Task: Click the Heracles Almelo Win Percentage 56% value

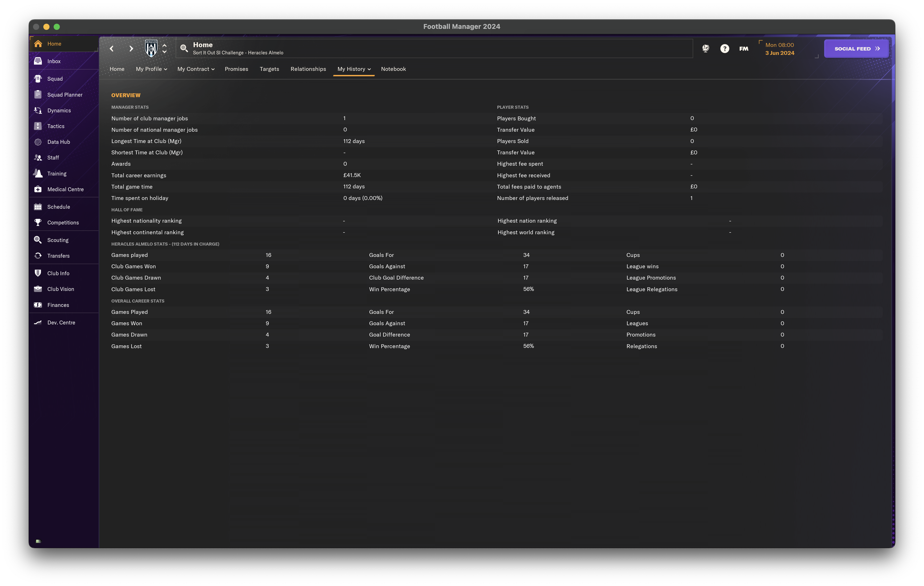Action: coord(528,289)
